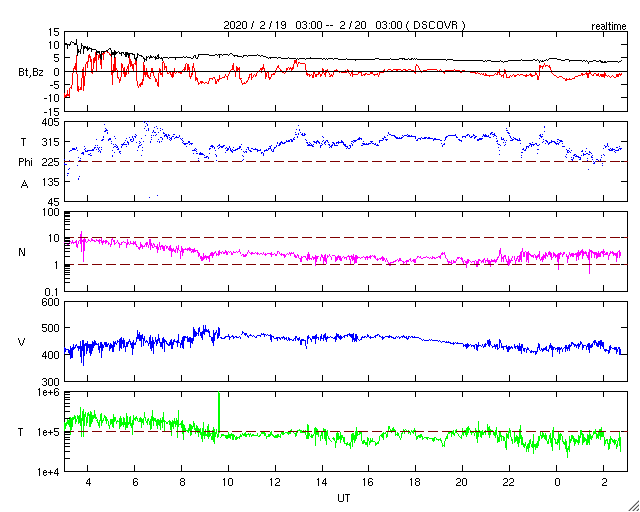The height and width of the screenshot is (512, 640).
Task: Click the '500' tick on the velocity axis
Action: pyautogui.click(x=51, y=329)
